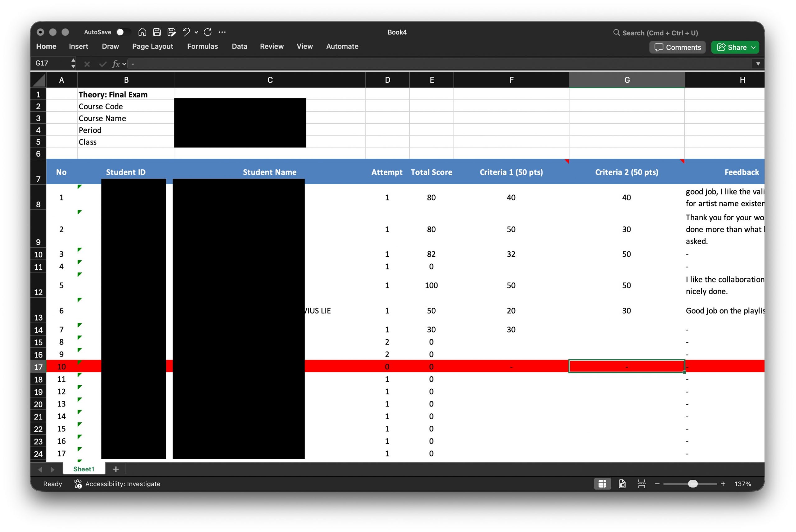The image size is (796, 532).
Task: Click the Select All corner triangle
Action: click(38, 80)
